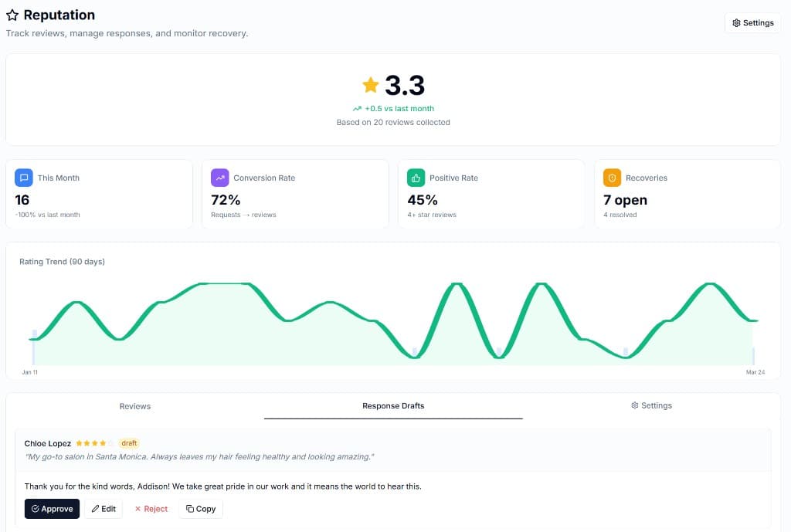
Task: Open the Response Drafts tab
Action: 394,405
